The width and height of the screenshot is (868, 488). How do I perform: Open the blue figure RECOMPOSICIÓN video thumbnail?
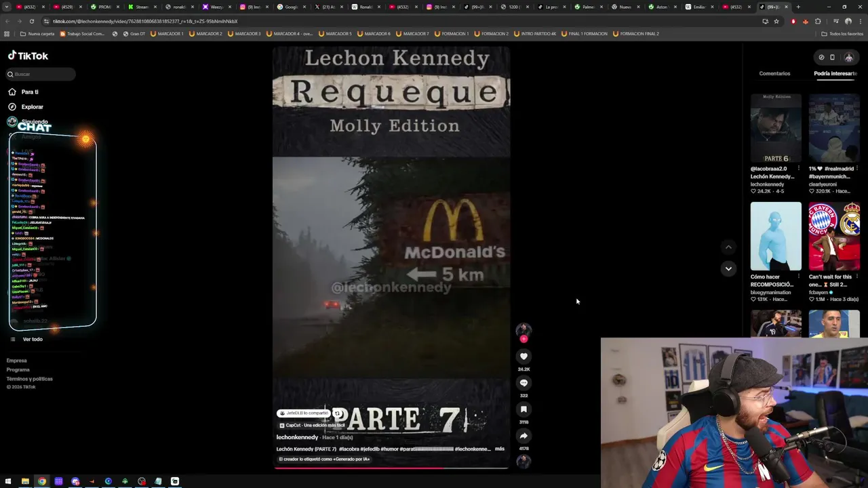click(776, 236)
